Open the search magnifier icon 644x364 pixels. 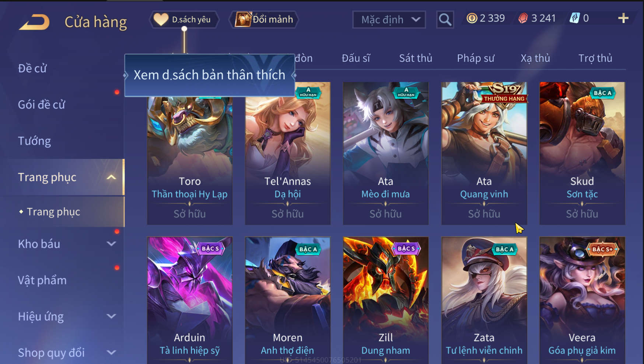(x=445, y=20)
